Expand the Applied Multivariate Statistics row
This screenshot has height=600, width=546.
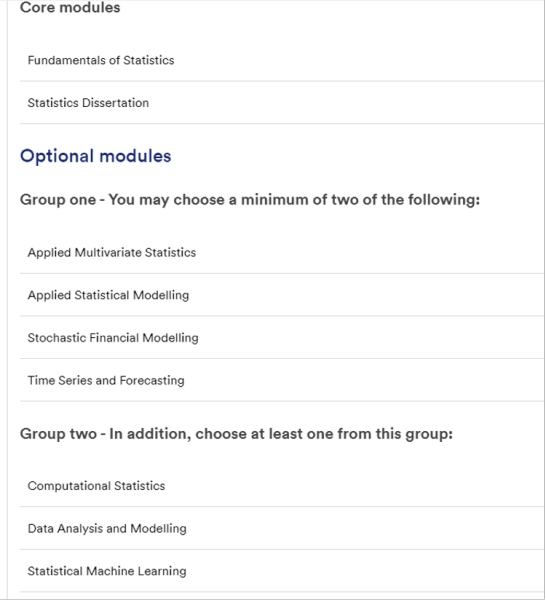click(282, 253)
